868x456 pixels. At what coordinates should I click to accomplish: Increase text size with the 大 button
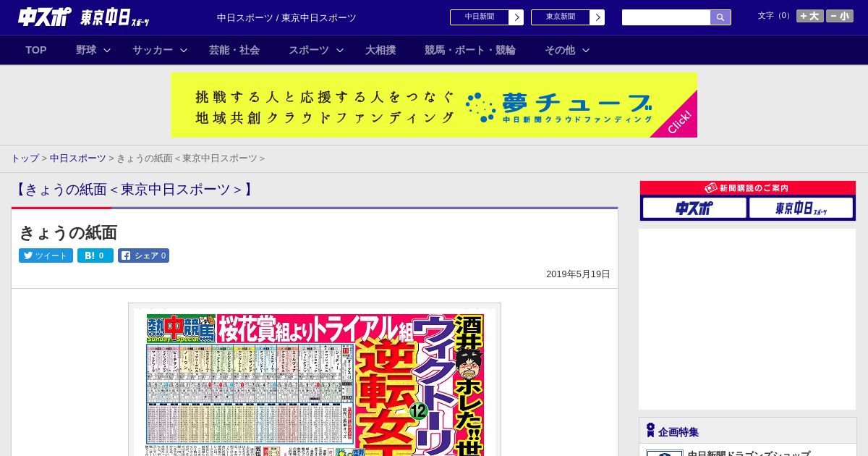coord(809,16)
